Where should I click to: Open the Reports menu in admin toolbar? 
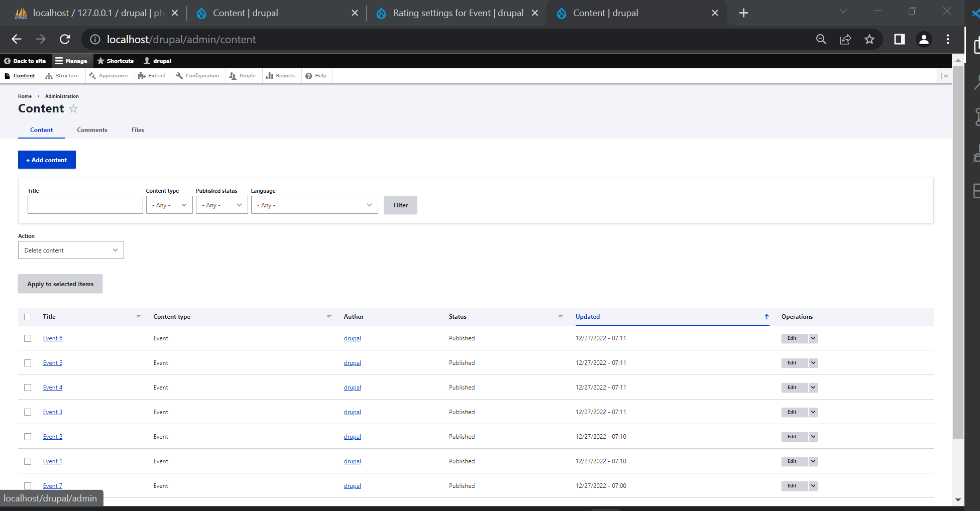[280, 76]
